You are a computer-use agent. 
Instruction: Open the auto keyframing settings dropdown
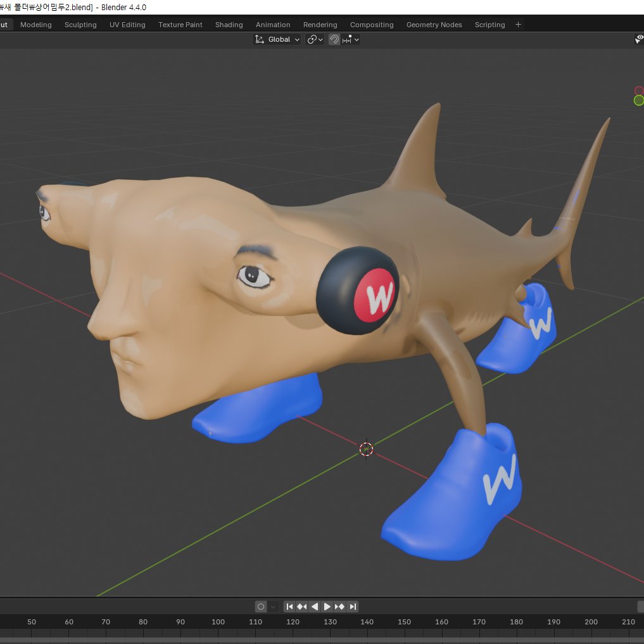pos(273,607)
